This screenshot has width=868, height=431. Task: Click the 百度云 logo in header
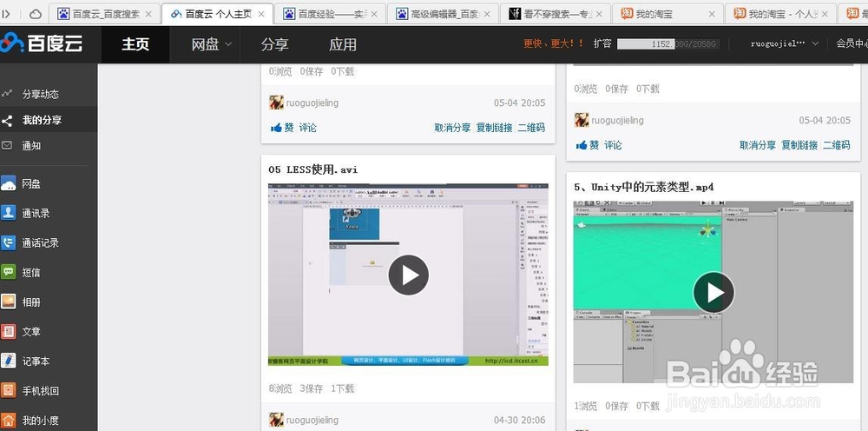[x=41, y=43]
